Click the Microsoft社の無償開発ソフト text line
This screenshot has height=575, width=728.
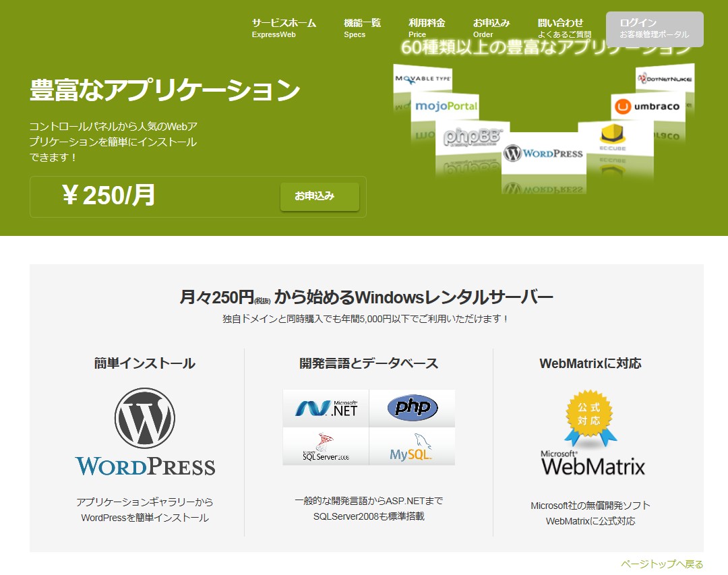590,506
